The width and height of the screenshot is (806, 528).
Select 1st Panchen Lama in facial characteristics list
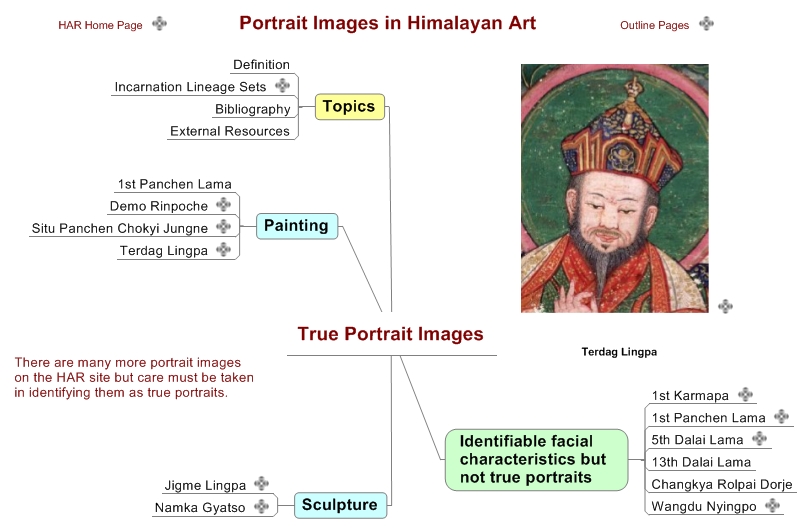pyautogui.click(x=708, y=418)
